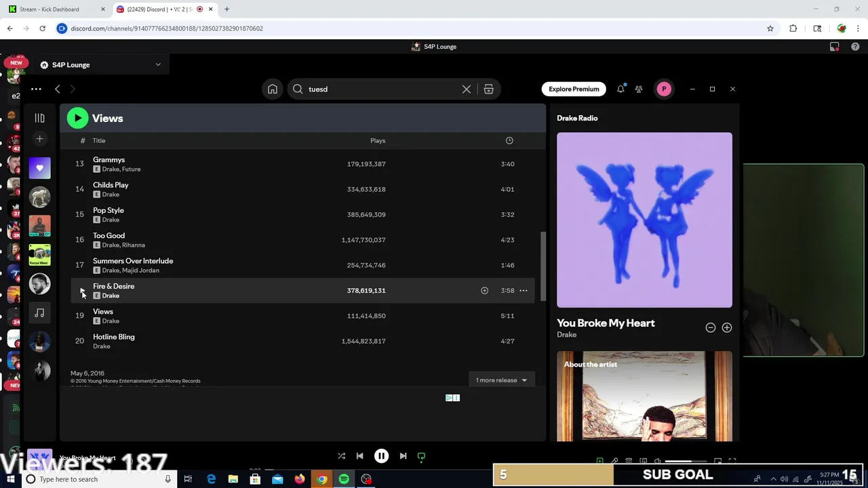Open Discord help question mark icon
The width and height of the screenshot is (868, 488).
[855, 47]
